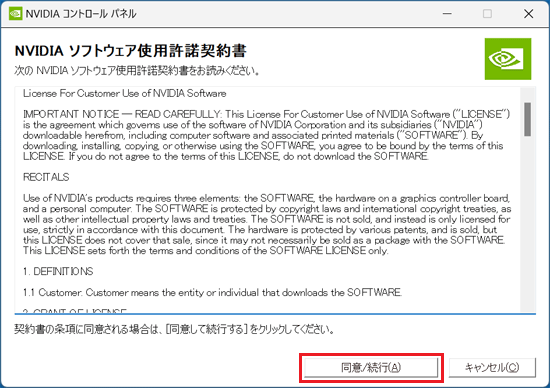Click the 同意/続行(A) agree and continue button
The width and height of the screenshot is (550, 388).
tap(371, 368)
